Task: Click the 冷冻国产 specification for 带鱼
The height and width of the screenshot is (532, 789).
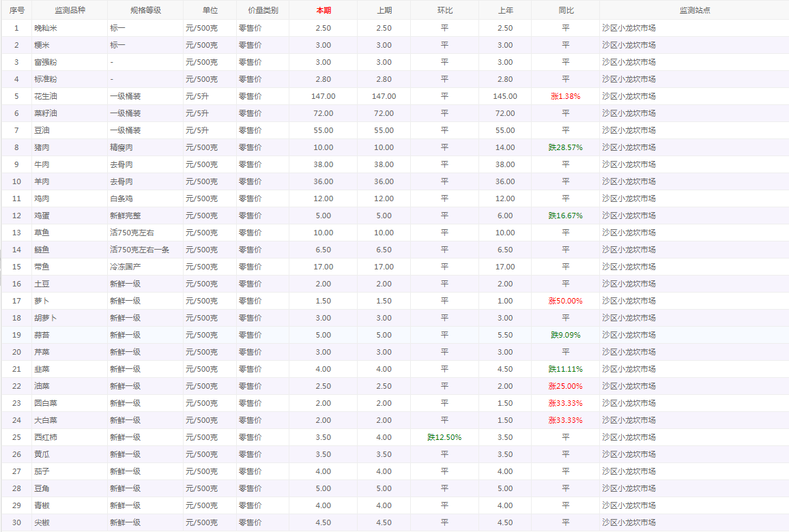Action: 126,267
